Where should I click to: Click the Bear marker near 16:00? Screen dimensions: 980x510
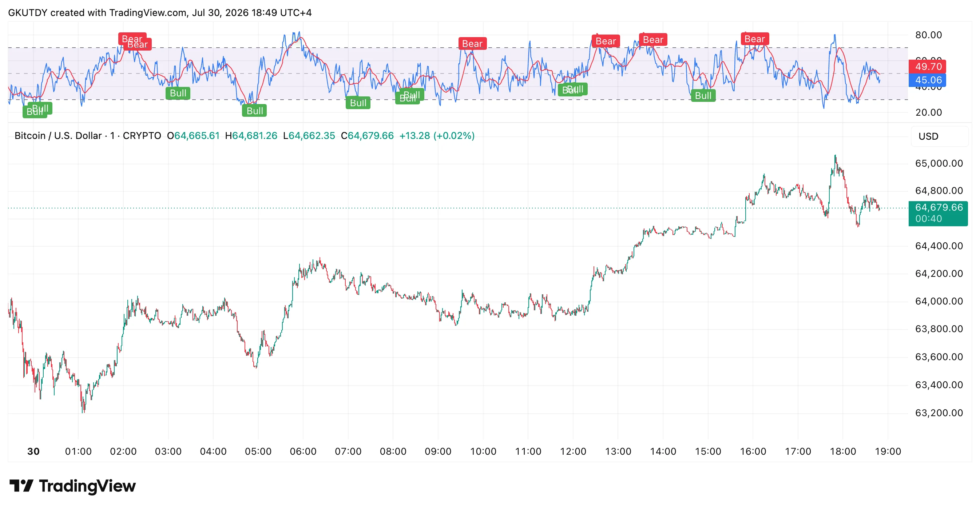point(755,39)
